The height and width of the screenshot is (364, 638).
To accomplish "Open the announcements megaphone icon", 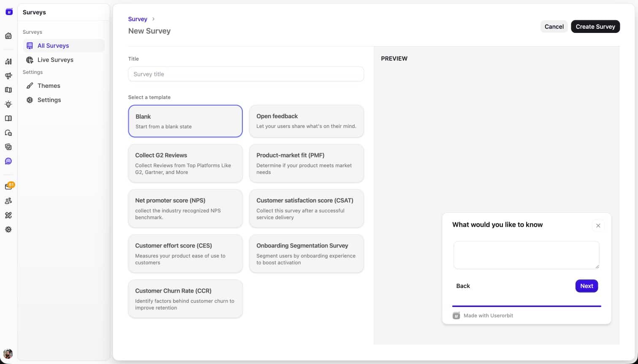I will tap(8, 76).
